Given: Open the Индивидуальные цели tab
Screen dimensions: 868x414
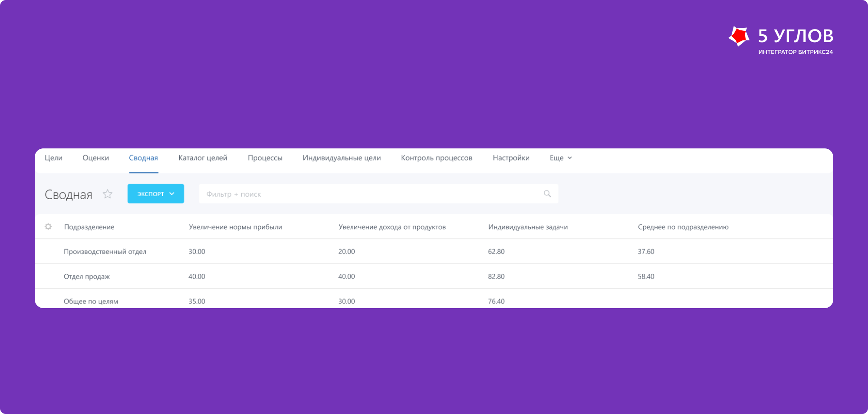Looking at the screenshot, I should pos(342,158).
